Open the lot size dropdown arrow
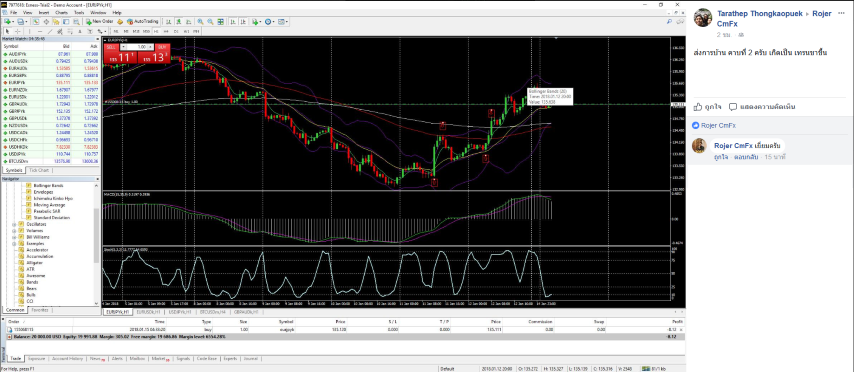 pos(123,47)
